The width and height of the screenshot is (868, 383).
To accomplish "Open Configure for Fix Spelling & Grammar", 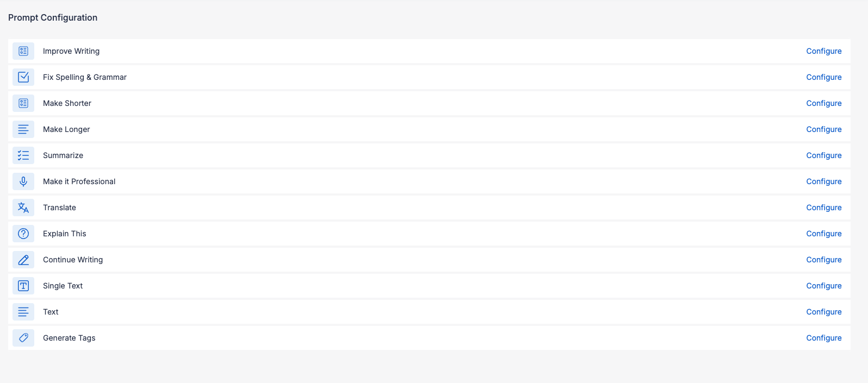I will point(823,77).
